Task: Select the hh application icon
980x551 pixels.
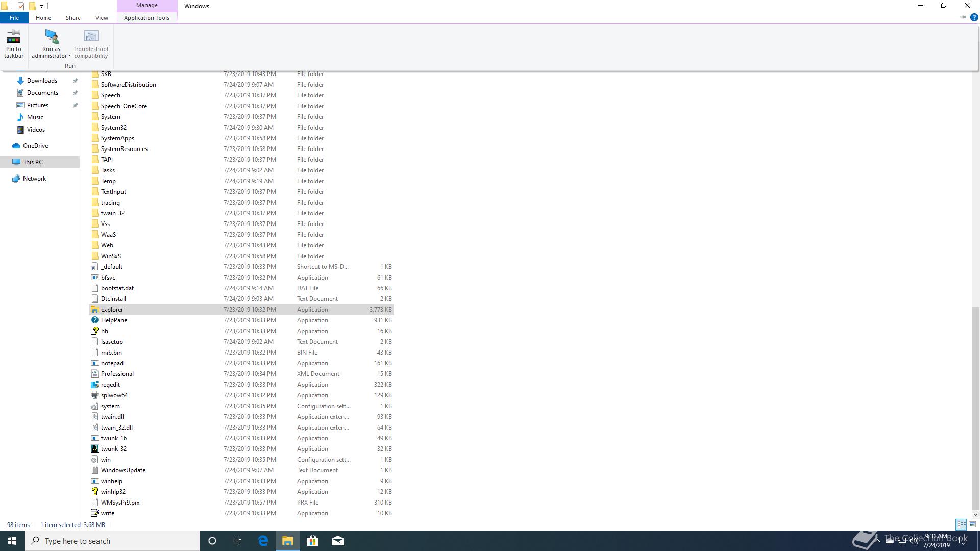Action: click(x=94, y=331)
